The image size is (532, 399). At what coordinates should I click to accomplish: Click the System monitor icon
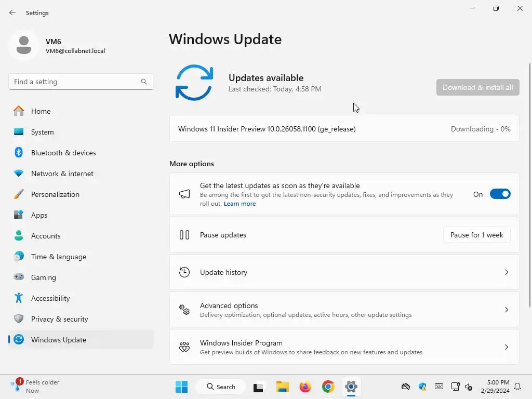coord(19,131)
